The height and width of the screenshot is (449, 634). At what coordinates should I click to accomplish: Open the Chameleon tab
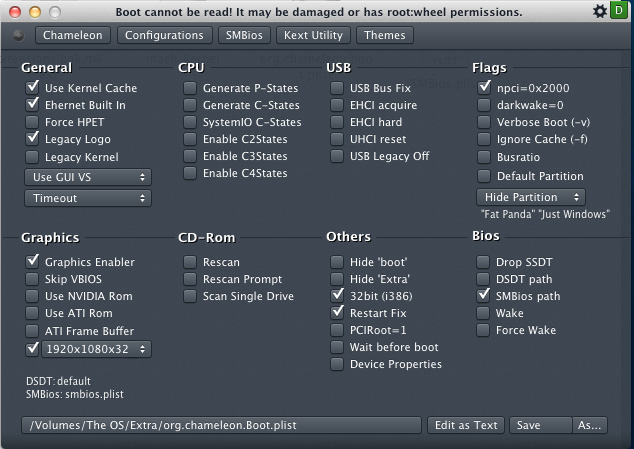pos(73,35)
